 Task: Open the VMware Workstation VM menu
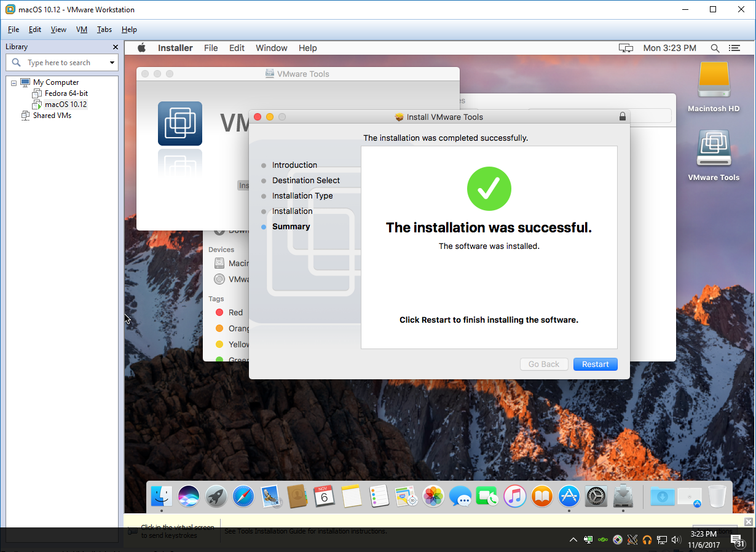82,30
